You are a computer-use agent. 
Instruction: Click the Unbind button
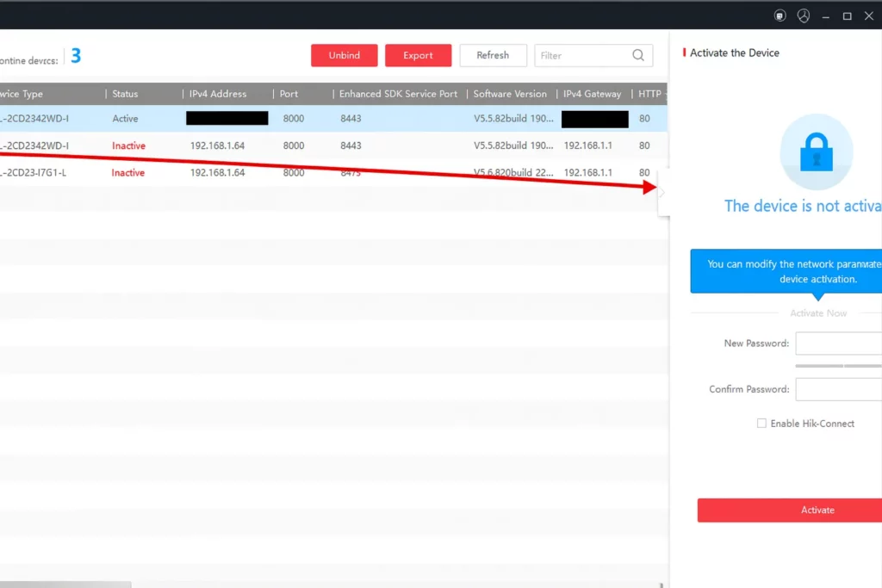(x=344, y=54)
